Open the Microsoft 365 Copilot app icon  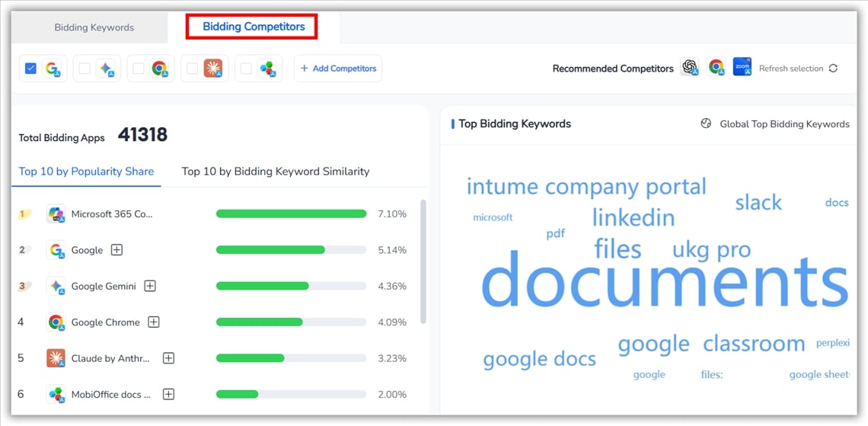(56, 214)
